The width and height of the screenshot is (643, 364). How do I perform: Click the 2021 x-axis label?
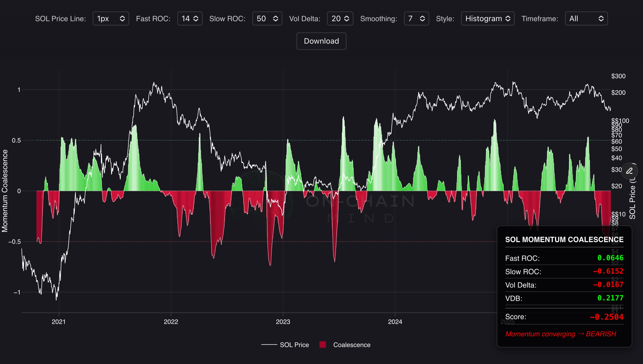coord(58,322)
